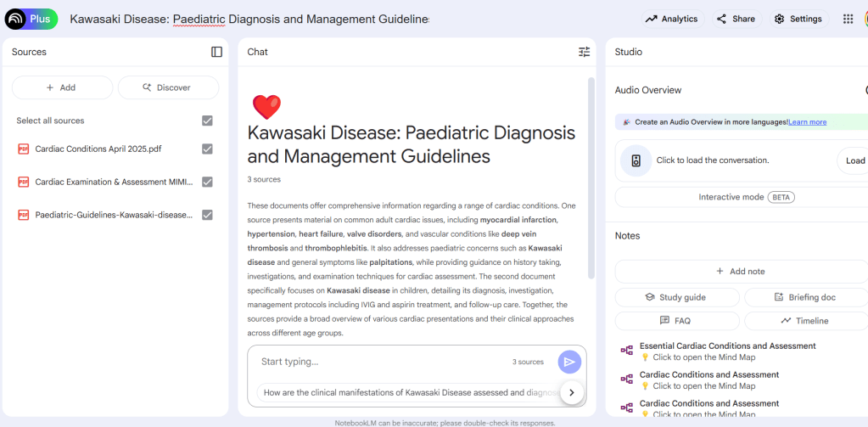Click the Learn more link

[x=807, y=122]
